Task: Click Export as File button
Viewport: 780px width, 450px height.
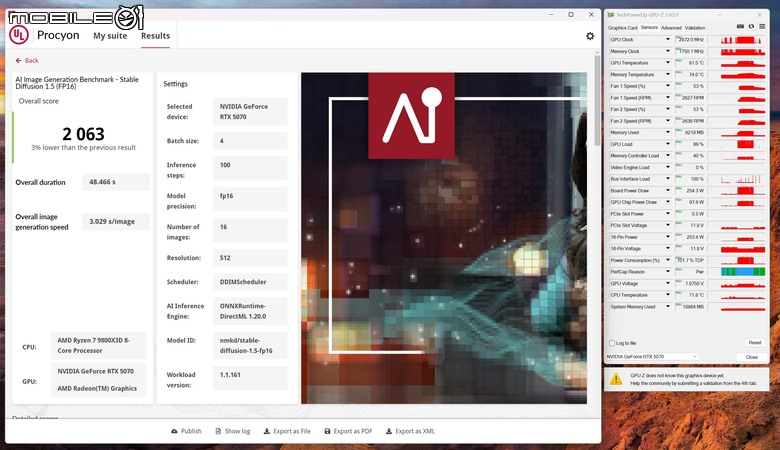Action: click(287, 431)
